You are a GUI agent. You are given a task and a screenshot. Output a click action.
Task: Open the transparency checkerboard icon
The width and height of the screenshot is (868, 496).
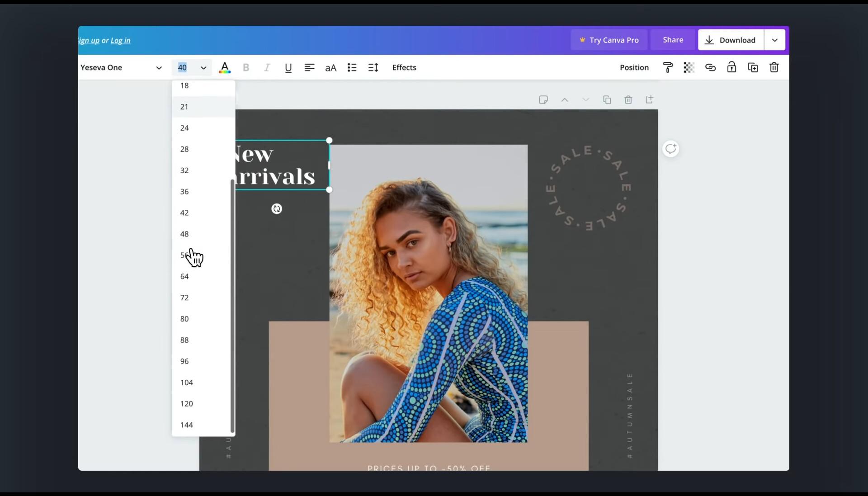[689, 68]
